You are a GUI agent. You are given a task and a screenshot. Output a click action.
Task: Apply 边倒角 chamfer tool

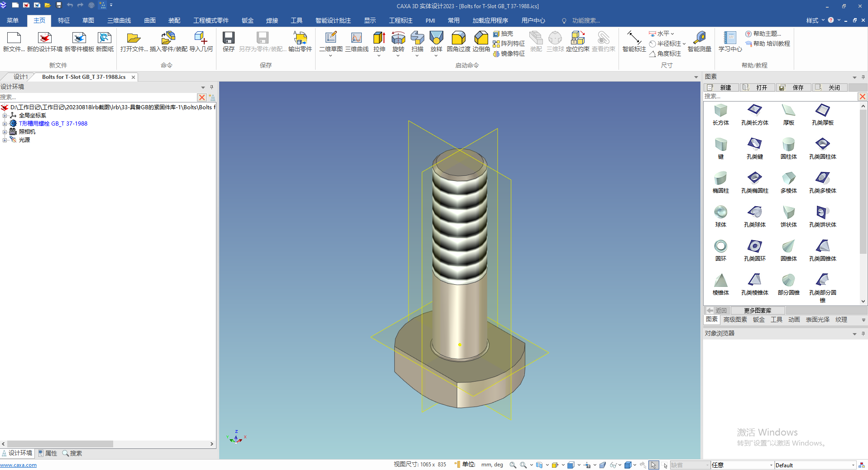tap(481, 42)
